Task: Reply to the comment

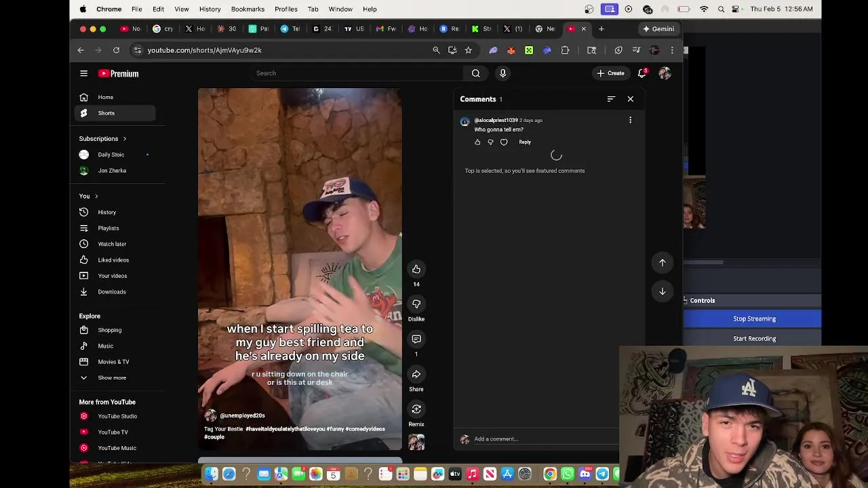Action: pos(525,142)
